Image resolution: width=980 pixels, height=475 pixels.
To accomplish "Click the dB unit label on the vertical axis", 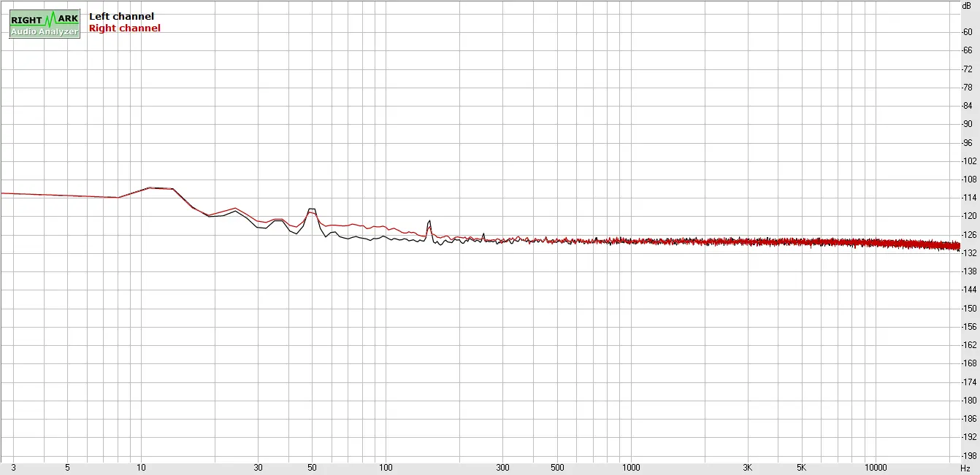I will pyautogui.click(x=966, y=6).
